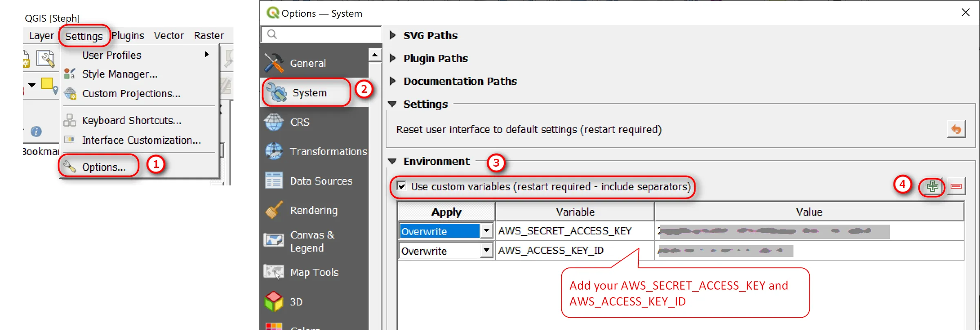Click the project properties wrench icon in toolbar
980x330 pixels.
(x=46, y=58)
